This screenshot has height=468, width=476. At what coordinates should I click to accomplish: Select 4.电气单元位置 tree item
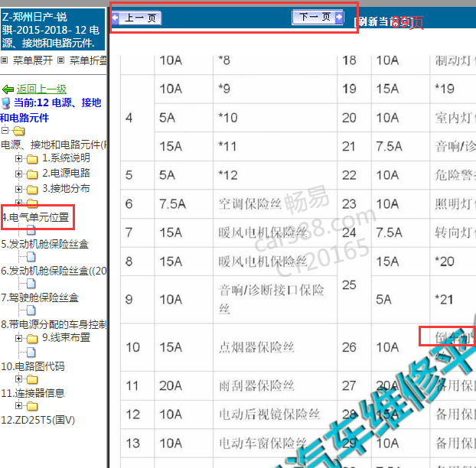35,217
